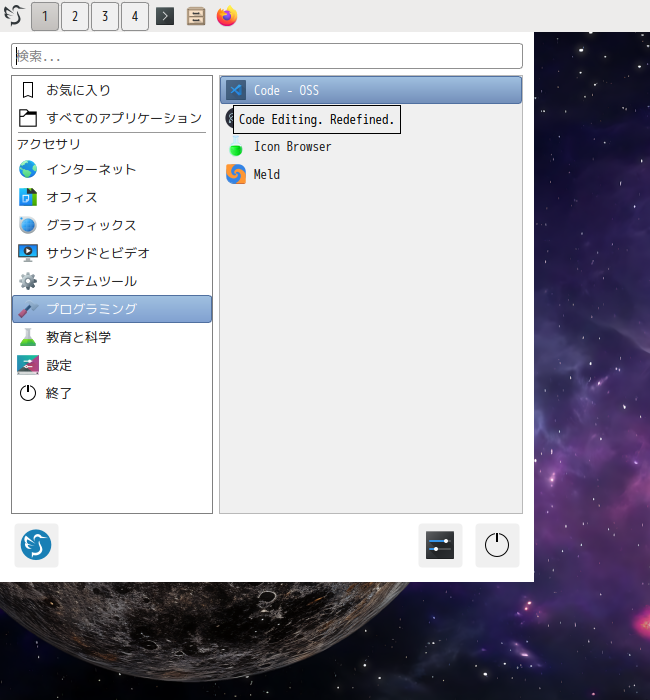Select すべてのアプリケーション category
The width and height of the screenshot is (650, 700).
pyautogui.click(x=112, y=118)
